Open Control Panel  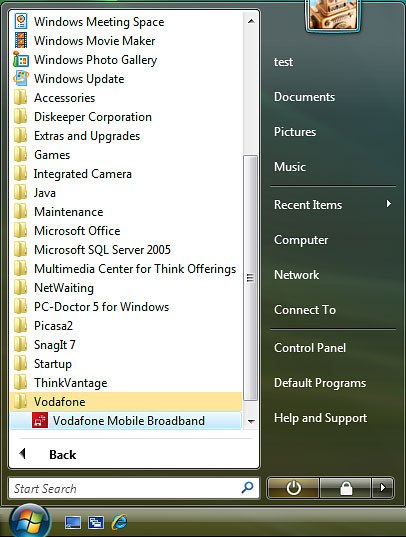(310, 348)
